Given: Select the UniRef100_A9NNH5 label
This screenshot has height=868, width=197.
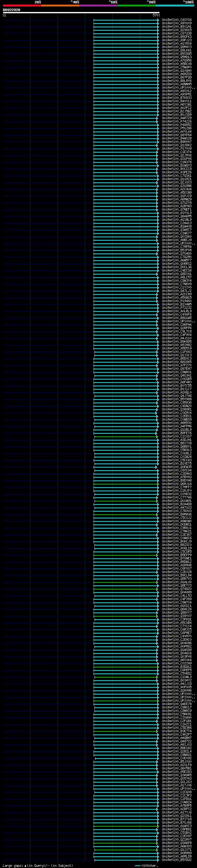Looking at the screenshot, I should point(176,84).
